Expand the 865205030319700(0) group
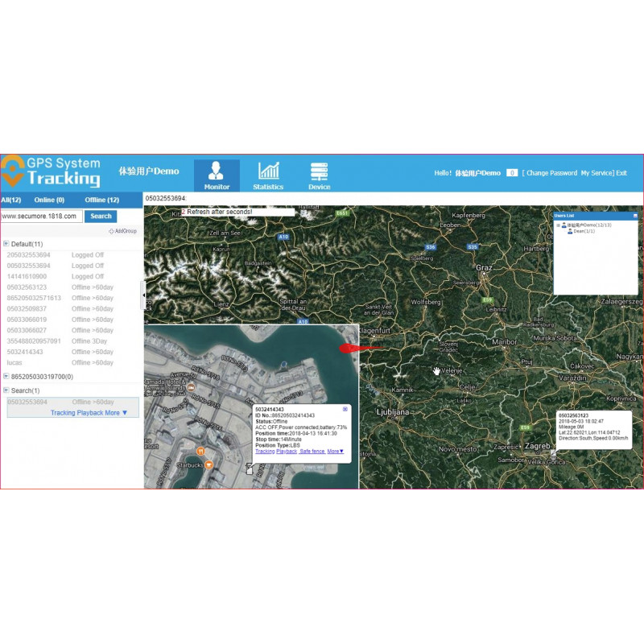Image resolution: width=644 pixels, height=644 pixels. point(6,376)
